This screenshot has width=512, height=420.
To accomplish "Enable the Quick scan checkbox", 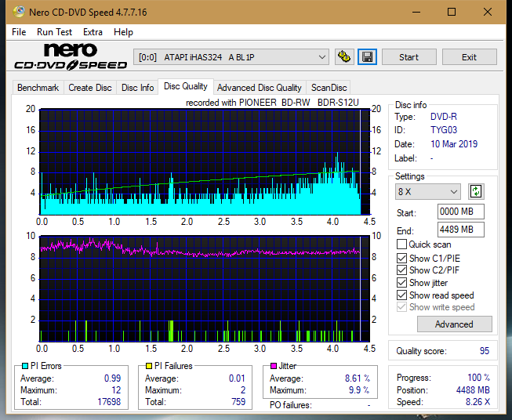I will 401,244.
